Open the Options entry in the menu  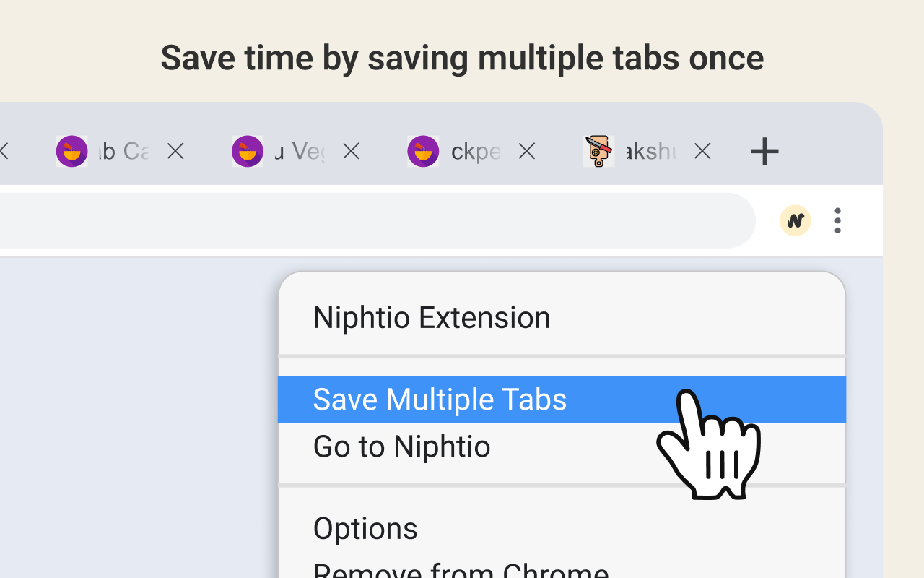(365, 527)
